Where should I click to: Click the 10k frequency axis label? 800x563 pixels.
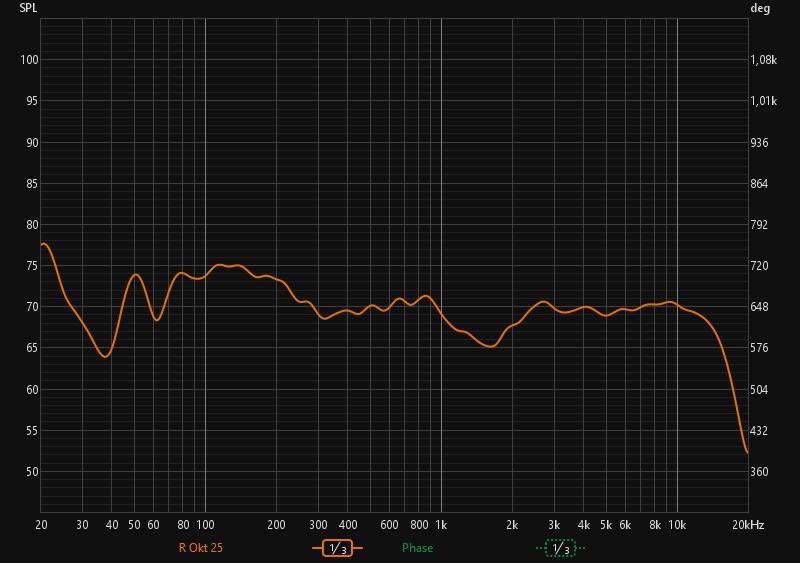point(677,525)
